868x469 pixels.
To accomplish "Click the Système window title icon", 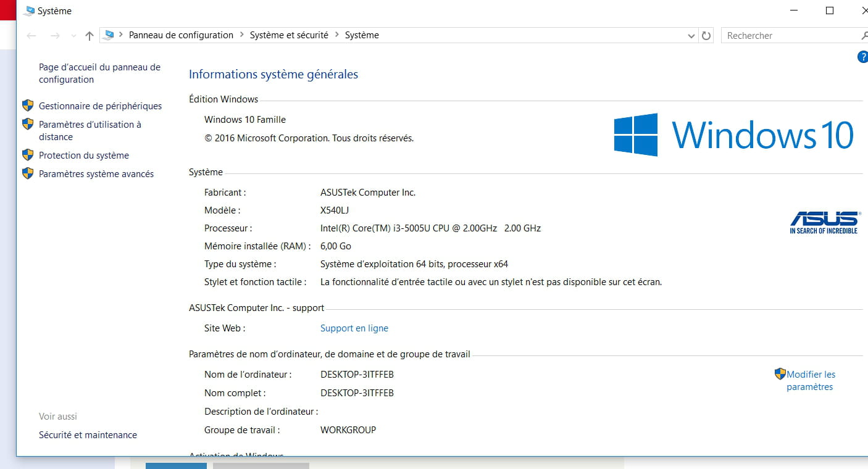I will (29, 10).
